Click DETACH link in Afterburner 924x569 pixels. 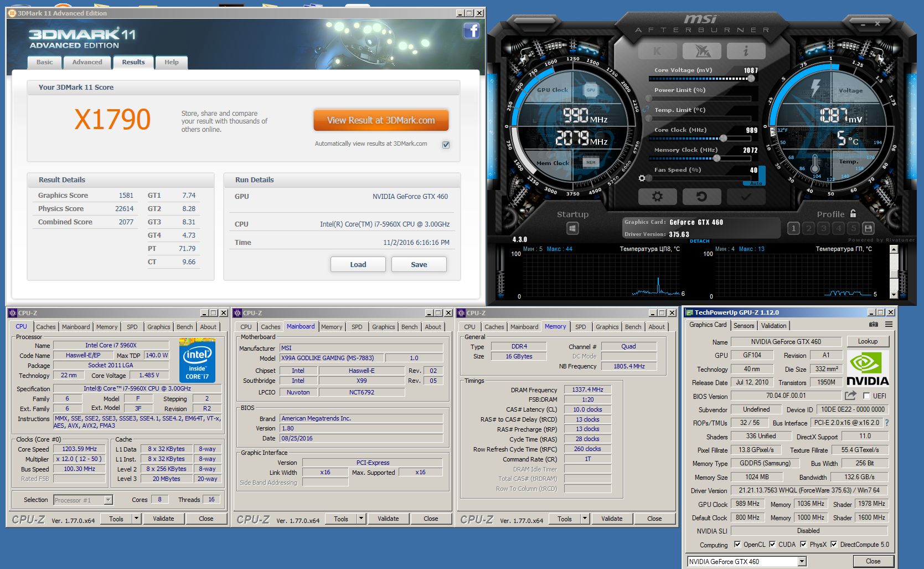click(x=699, y=241)
